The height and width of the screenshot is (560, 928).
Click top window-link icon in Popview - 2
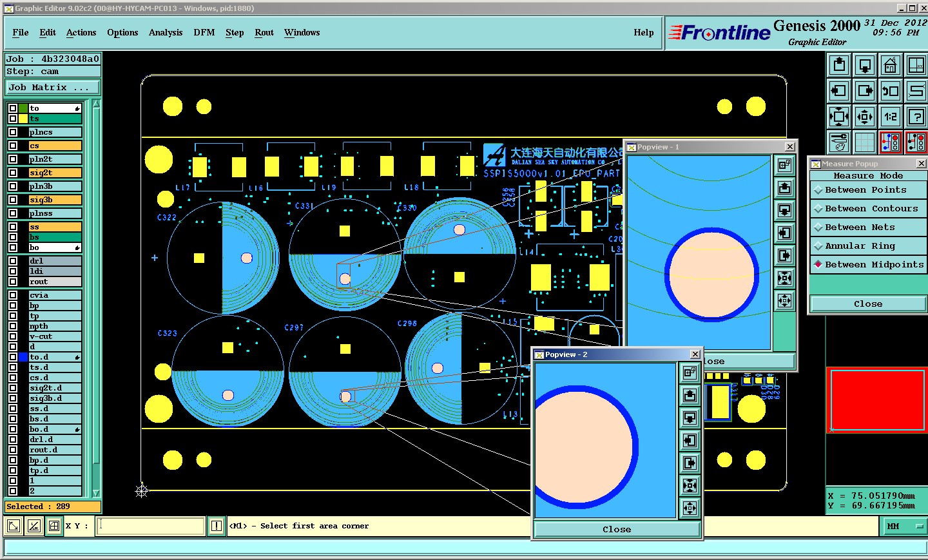pos(690,372)
